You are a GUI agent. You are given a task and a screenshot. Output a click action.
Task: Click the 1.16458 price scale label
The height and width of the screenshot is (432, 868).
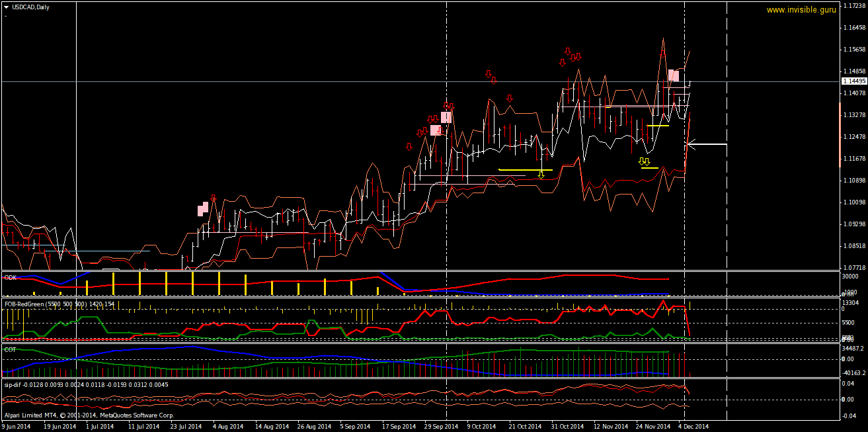click(853, 28)
